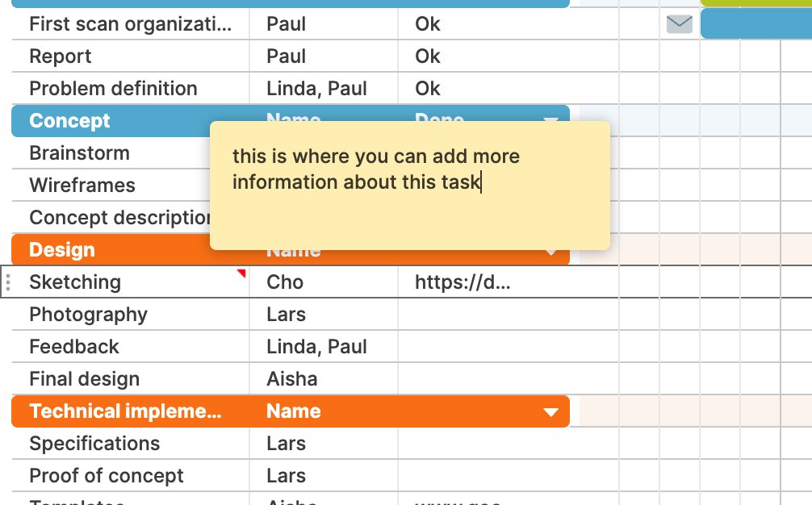Select the Concept group header

click(x=69, y=120)
